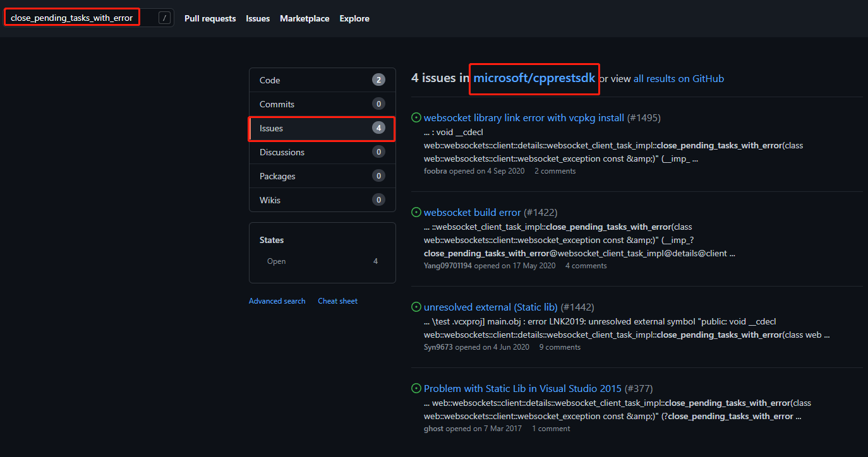Click the status icon beside "Problem with Static Lib in Visual Studio 2015"
Viewport: 868px width, 457px height.
pyautogui.click(x=416, y=388)
